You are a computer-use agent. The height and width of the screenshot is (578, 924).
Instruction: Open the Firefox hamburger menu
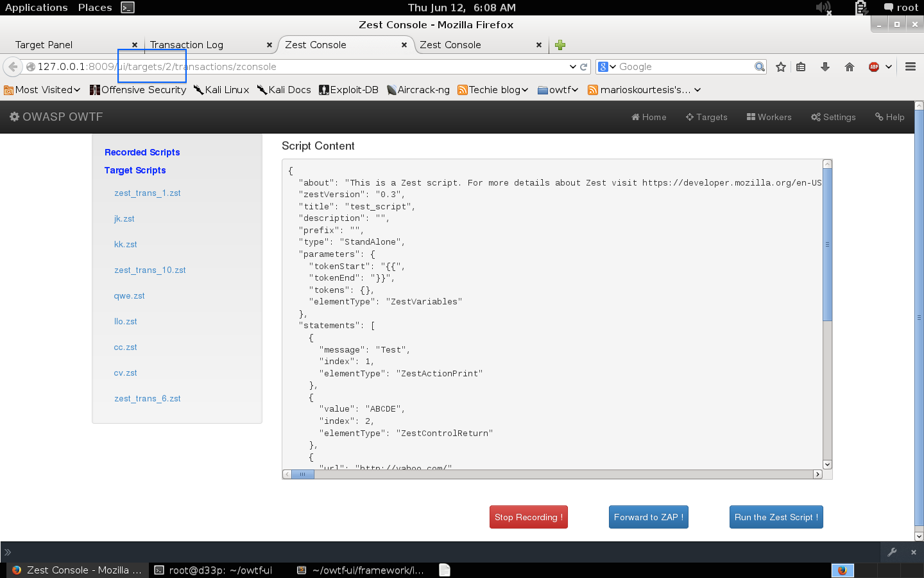coord(910,67)
